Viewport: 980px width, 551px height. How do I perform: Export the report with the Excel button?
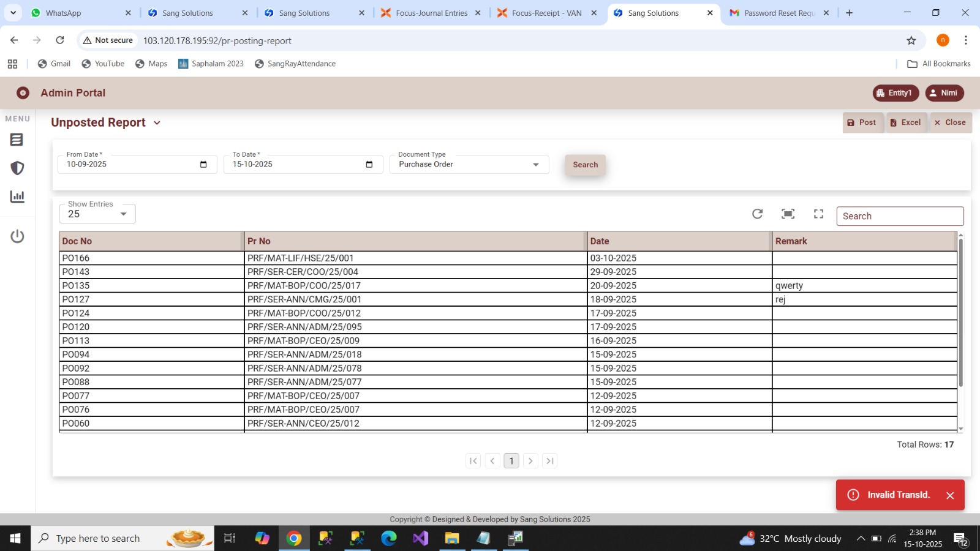905,122
